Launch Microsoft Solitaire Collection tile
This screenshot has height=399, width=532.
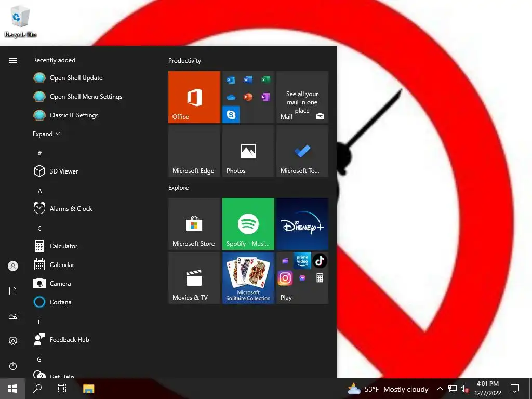coord(248,278)
